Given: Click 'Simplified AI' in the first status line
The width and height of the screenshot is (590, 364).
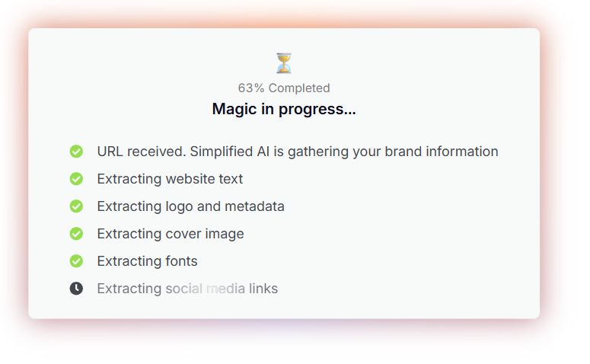Looking at the screenshot, I should [x=230, y=152].
